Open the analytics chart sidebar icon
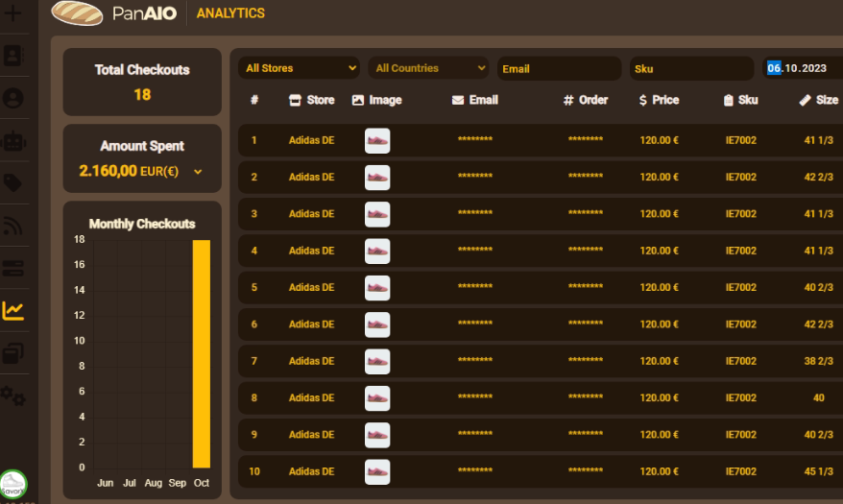The height and width of the screenshot is (504, 843). 12,311
